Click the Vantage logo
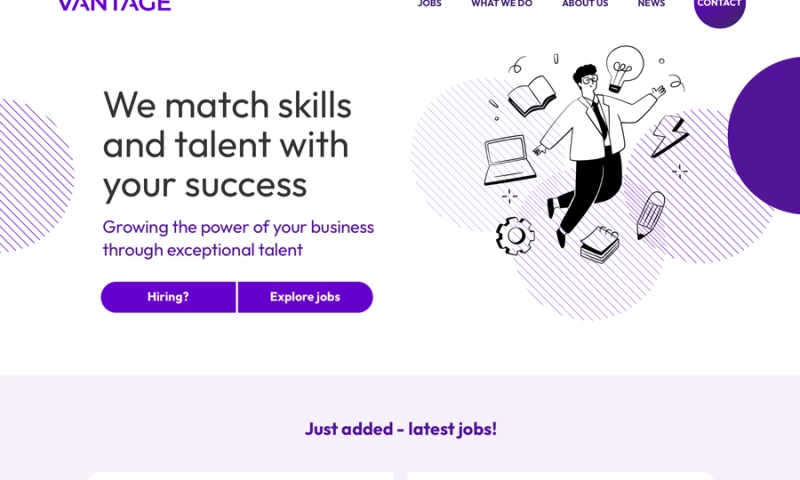Image resolution: width=800 pixels, height=480 pixels. (x=114, y=5)
